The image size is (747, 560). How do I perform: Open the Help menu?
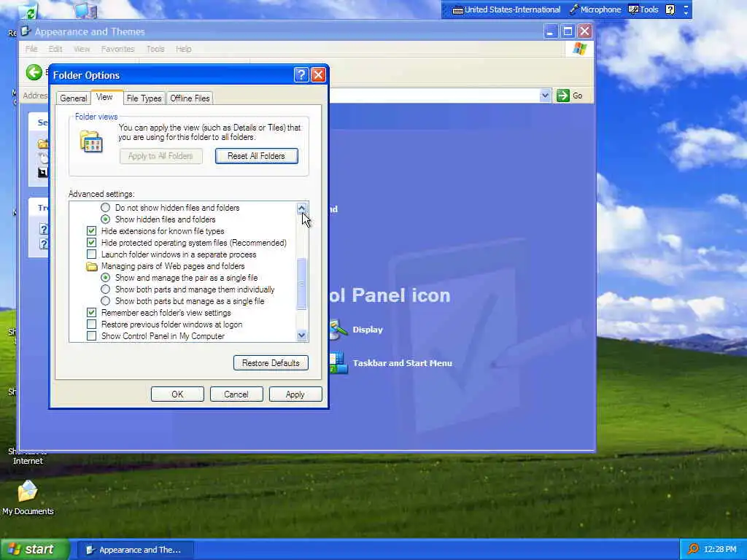pos(183,49)
